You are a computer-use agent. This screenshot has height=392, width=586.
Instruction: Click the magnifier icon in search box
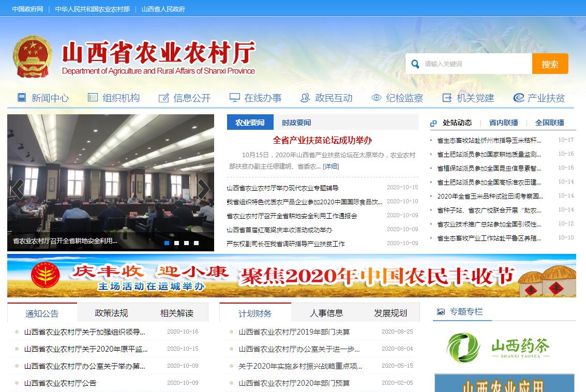[x=415, y=64]
